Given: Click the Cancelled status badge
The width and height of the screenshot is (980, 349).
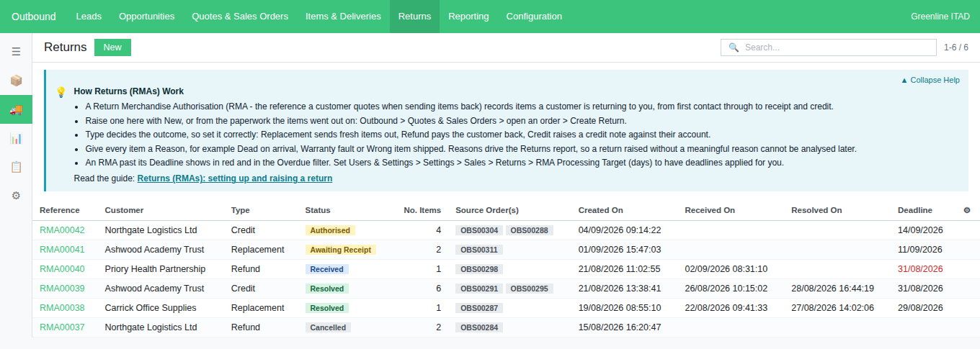Looking at the screenshot, I should point(329,327).
